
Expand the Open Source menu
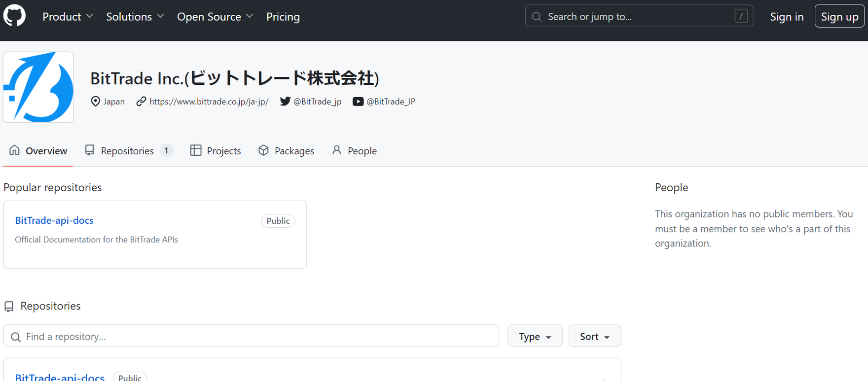click(215, 17)
